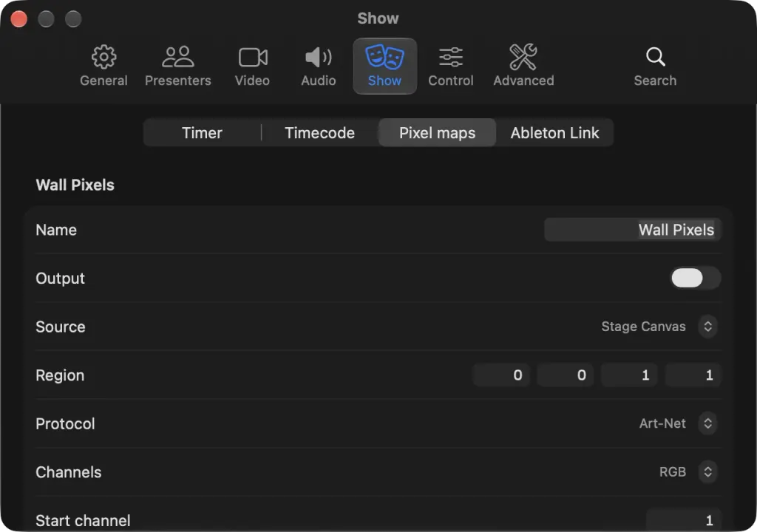
Task: Switch to the Timecode tab
Action: click(x=319, y=133)
